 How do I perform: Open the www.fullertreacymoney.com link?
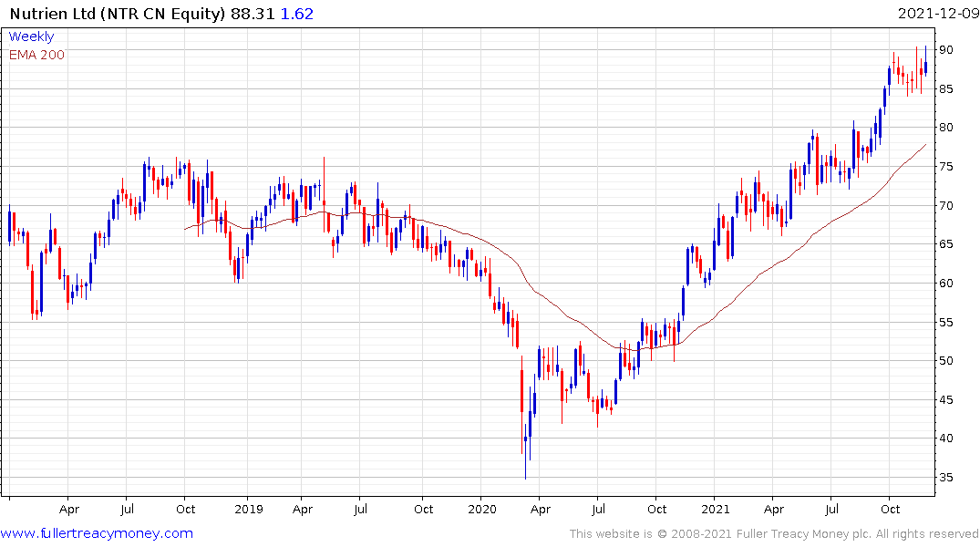[x=97, y=533]
